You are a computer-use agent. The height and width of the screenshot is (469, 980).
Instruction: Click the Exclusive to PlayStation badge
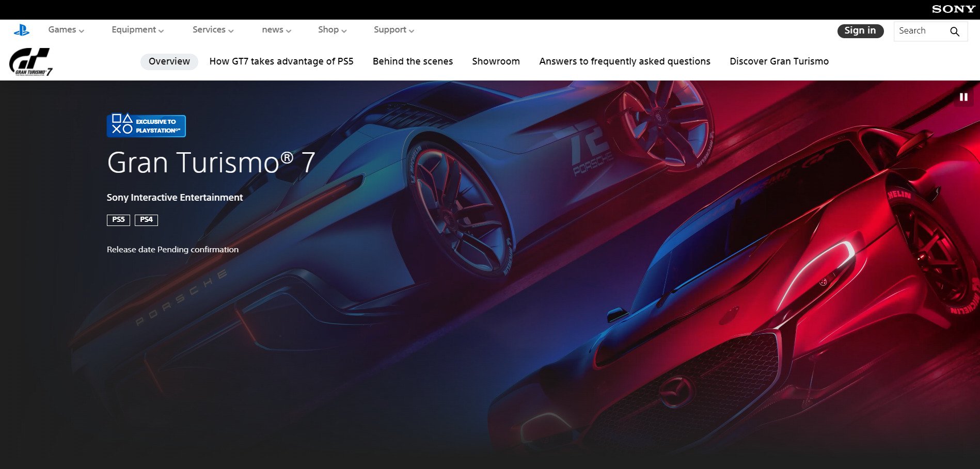pyautogui.click(x=146, y=126)
